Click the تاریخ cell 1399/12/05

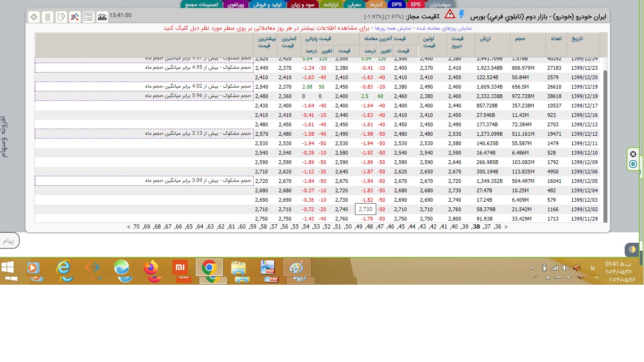click(585, 181)
